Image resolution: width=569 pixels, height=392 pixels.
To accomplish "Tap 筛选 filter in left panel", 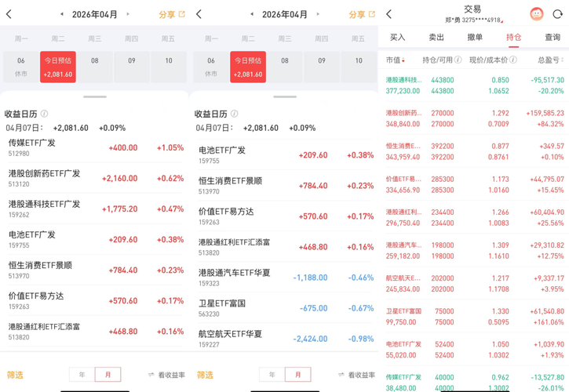I will [x=15, y=375].
